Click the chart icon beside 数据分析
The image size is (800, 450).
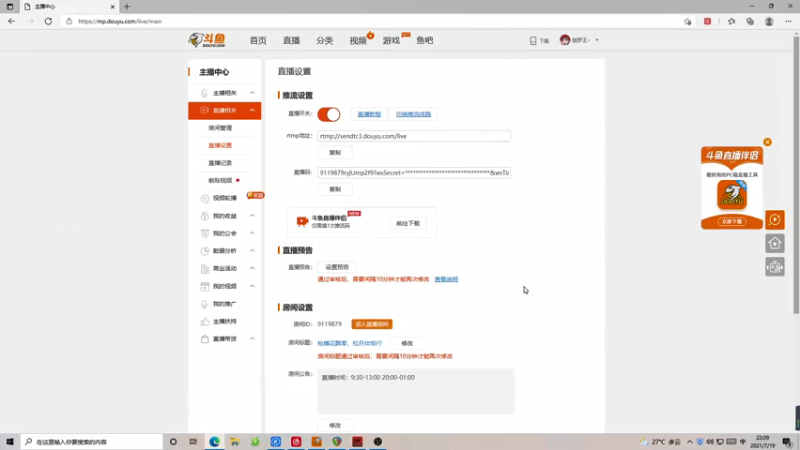[x=205, y=251]
